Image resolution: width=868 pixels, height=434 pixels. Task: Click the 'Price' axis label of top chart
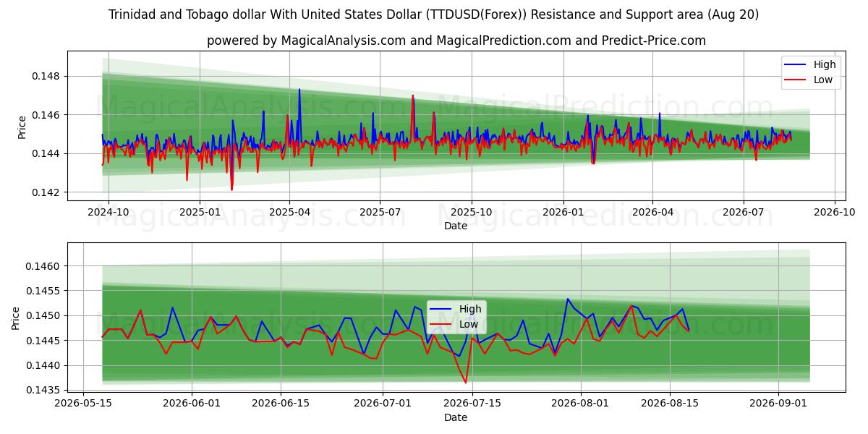pos(22,127)
